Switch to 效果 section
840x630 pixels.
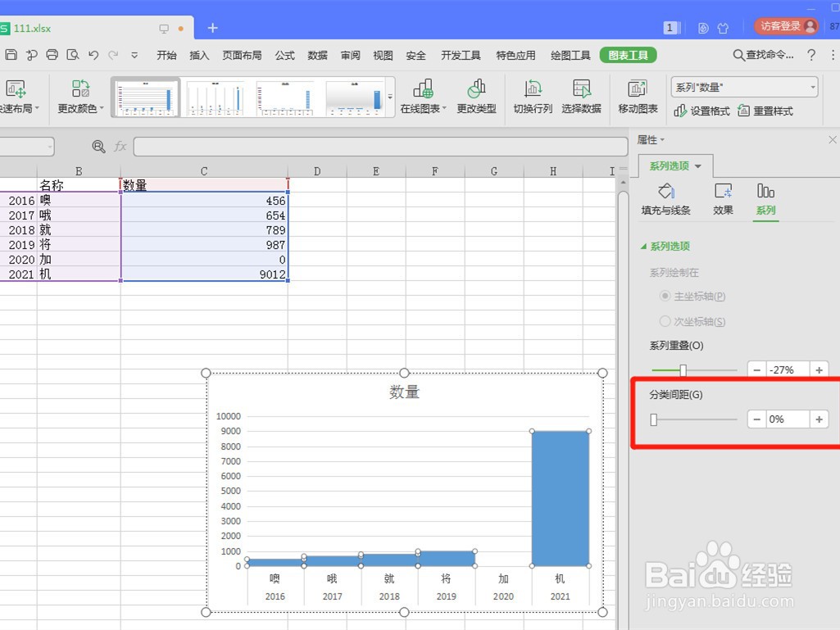[723, 199]
